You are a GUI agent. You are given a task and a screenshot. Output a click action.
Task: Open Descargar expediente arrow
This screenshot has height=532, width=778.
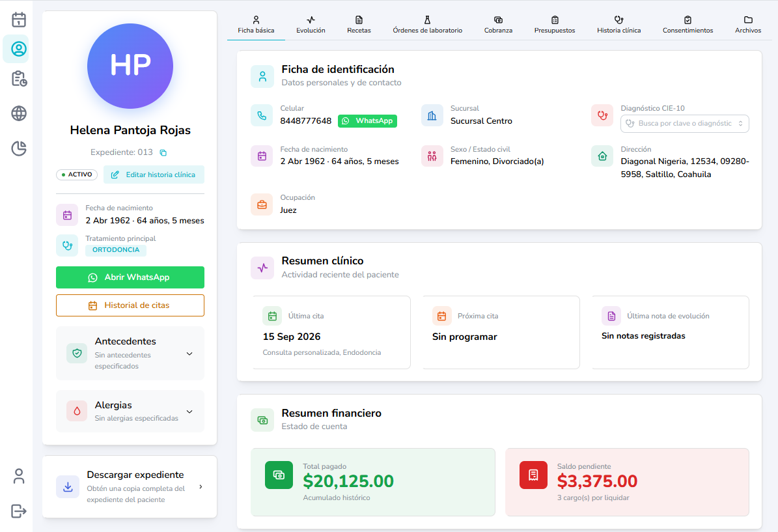pos(201,487)
